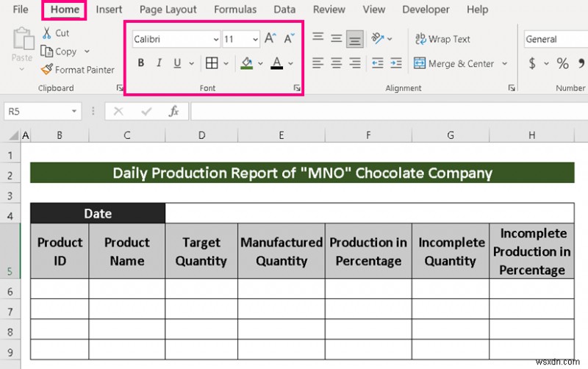
Task: Set Top Align for cell text
Action: (x=318, y=37)
